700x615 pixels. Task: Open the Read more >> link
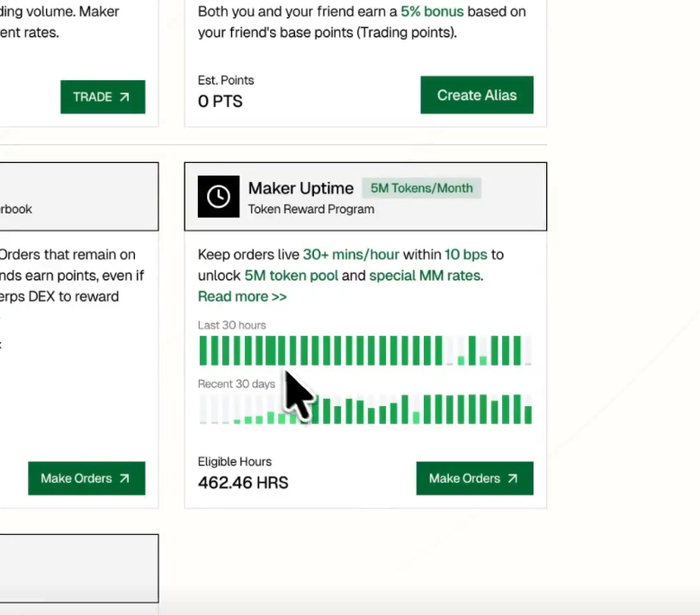point(242,296)
